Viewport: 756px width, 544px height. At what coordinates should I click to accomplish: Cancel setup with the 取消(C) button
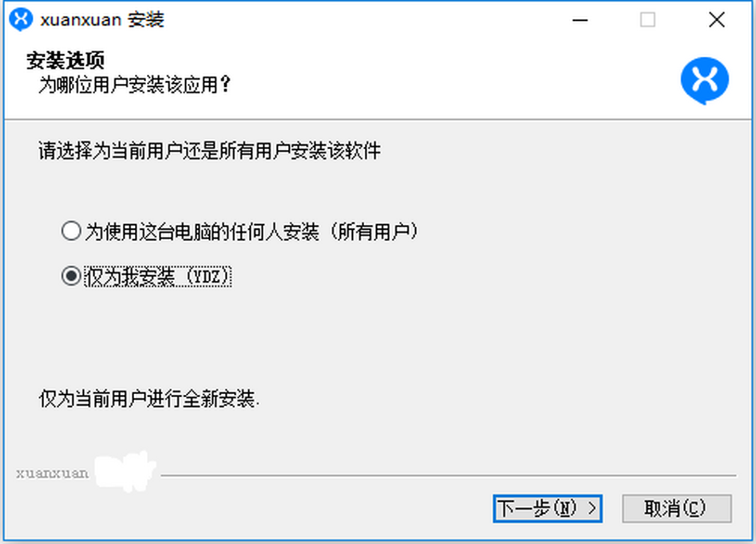pos(677,508)
